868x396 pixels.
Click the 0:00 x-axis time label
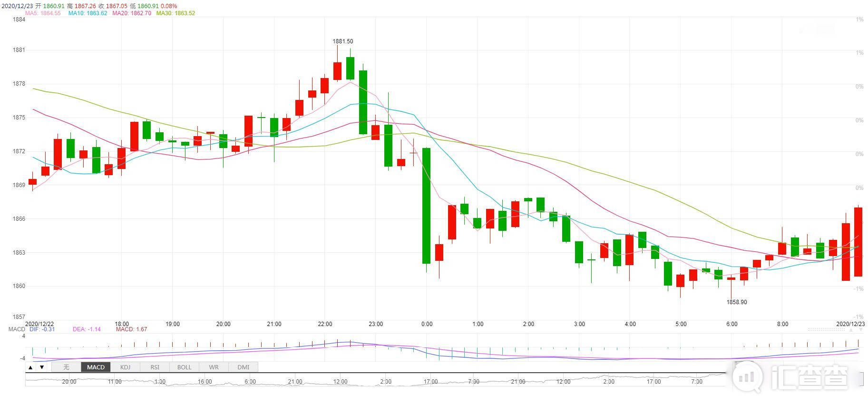coord(427,324)
